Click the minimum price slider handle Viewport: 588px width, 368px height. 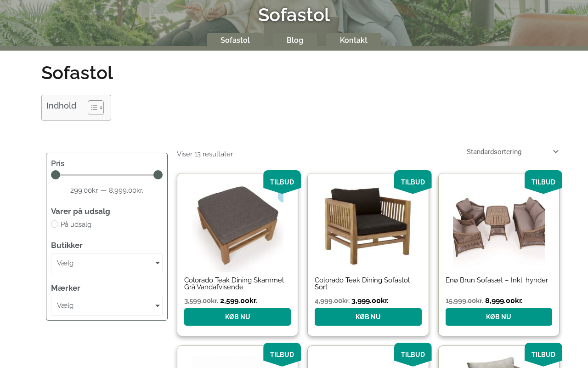pyautogui.click(x=56, y=175)
